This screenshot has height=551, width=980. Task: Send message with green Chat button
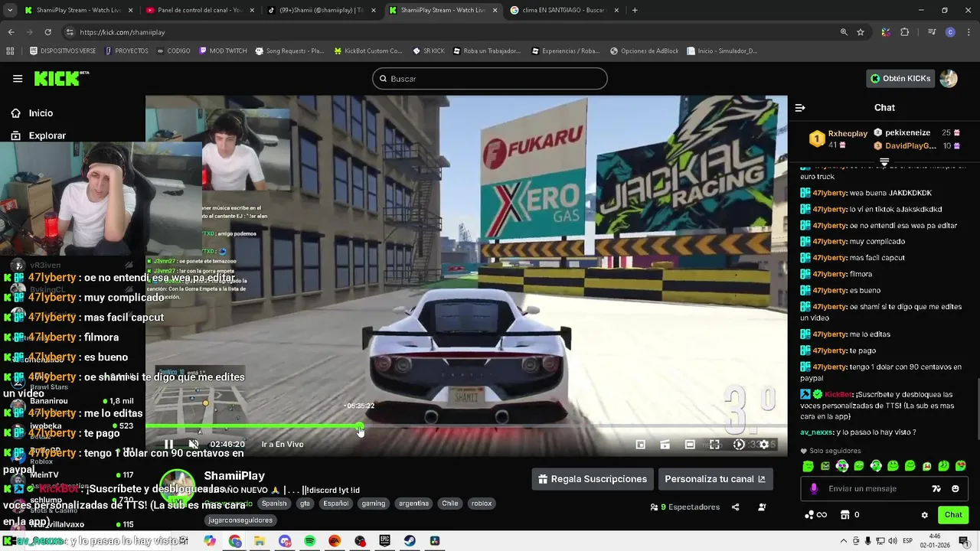(x=953, y=515)
